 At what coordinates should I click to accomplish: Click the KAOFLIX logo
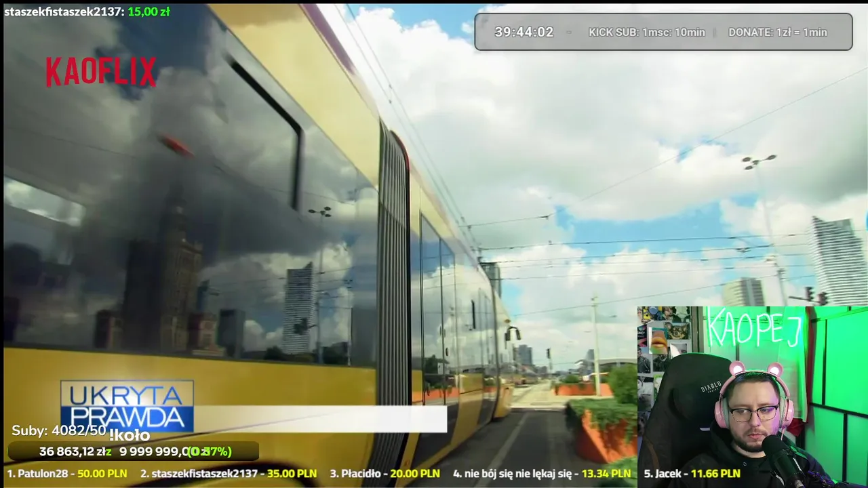[x=101, y=72]
